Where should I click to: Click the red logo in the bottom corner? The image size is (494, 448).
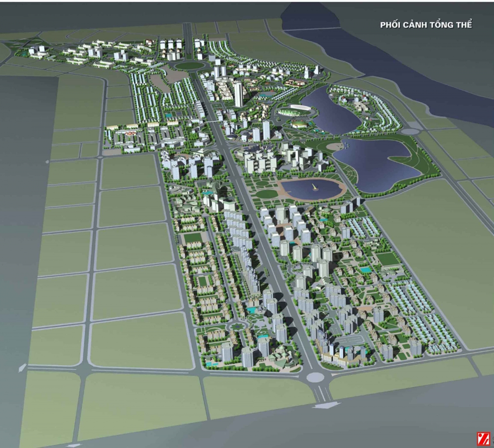tap(482, 439)
